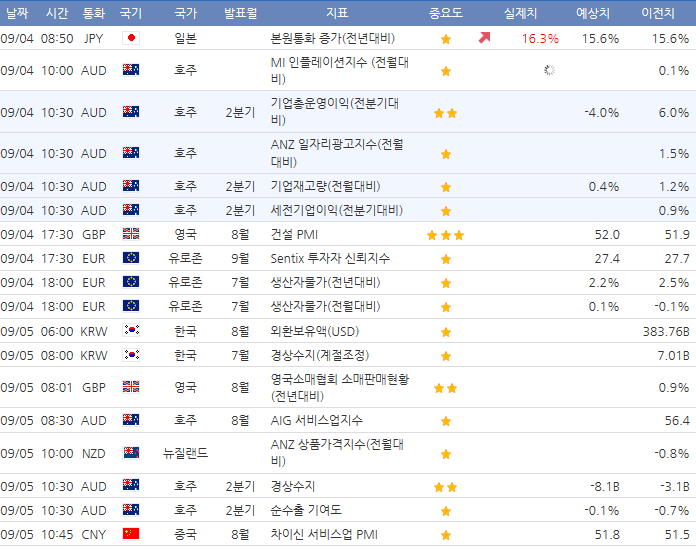Click UK flag in 건설 PMI row
Viewport: 696px width, 549px height.
click(131, 233)
